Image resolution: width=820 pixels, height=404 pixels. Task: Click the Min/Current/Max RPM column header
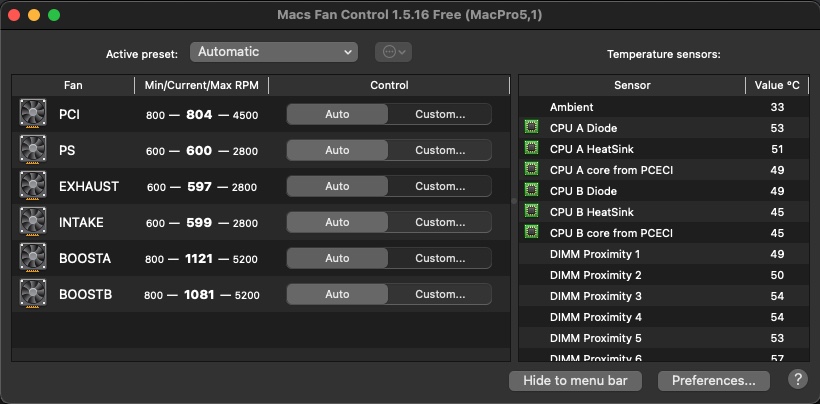tap(201, 86)
